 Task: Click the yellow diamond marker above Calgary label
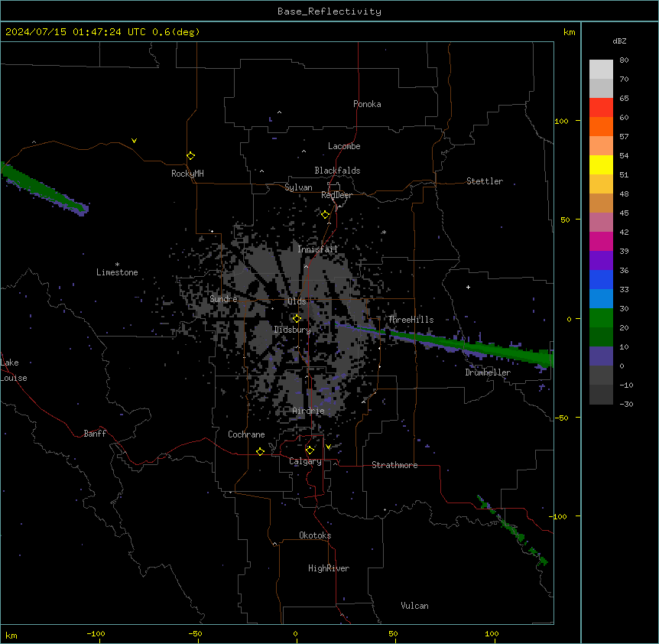(310, 450)
